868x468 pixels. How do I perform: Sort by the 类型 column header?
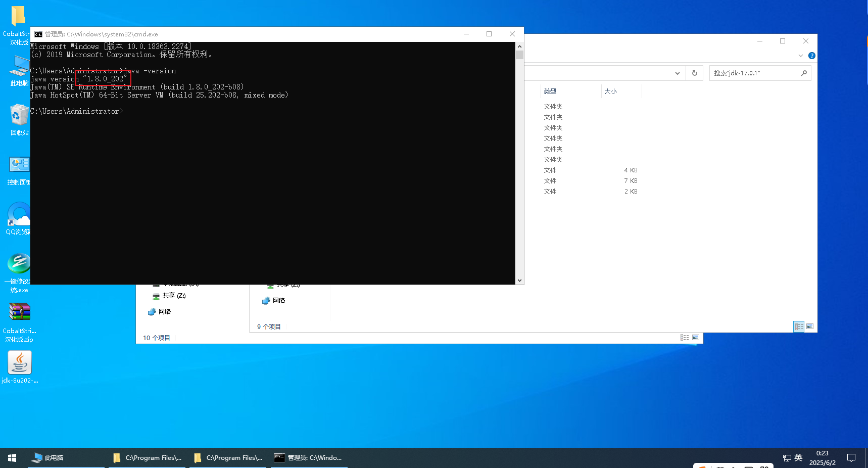click(571, 91)
